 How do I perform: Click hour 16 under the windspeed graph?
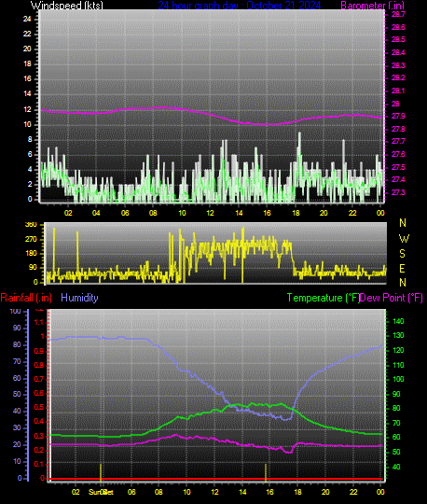pyautogui.click(x=268, y=213)
